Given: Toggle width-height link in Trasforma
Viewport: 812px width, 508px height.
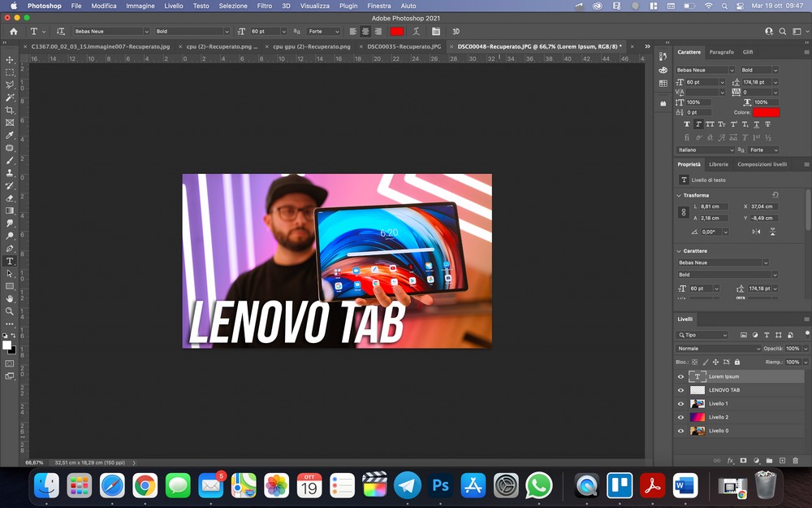Looking at the screenshot, I should click(x=683, y=212).
